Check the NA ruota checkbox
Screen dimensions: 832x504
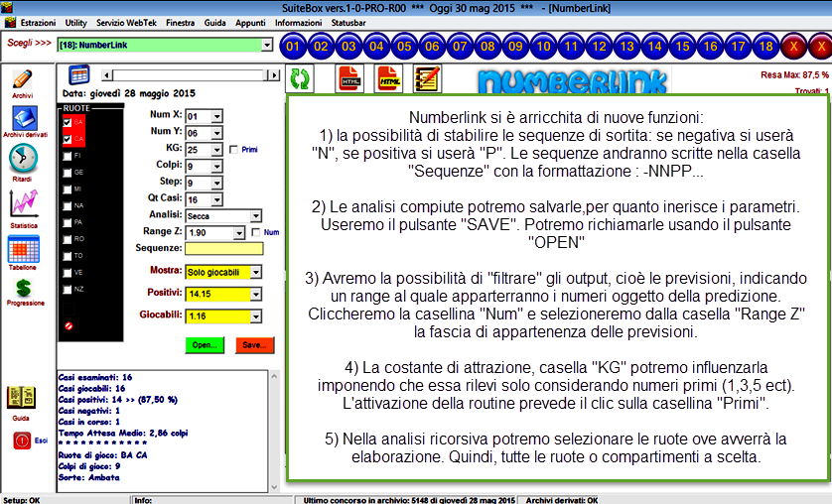click(x=68, y=206)
